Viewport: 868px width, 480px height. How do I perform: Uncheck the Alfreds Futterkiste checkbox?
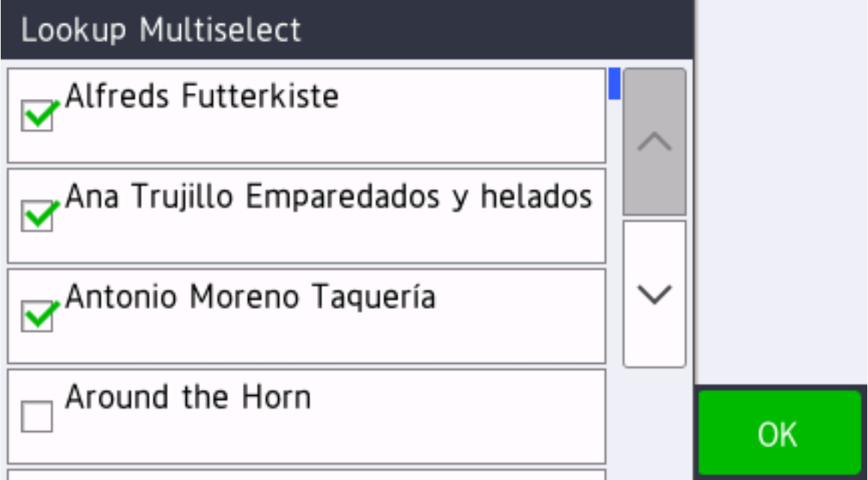pos(37,116)
